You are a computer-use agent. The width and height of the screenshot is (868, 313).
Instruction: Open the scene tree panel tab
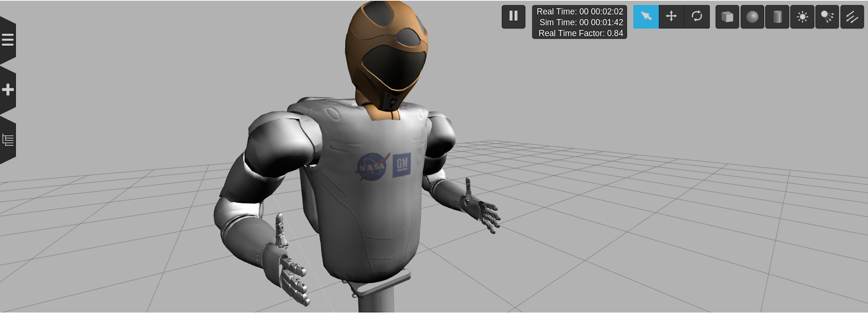point(8,140)
